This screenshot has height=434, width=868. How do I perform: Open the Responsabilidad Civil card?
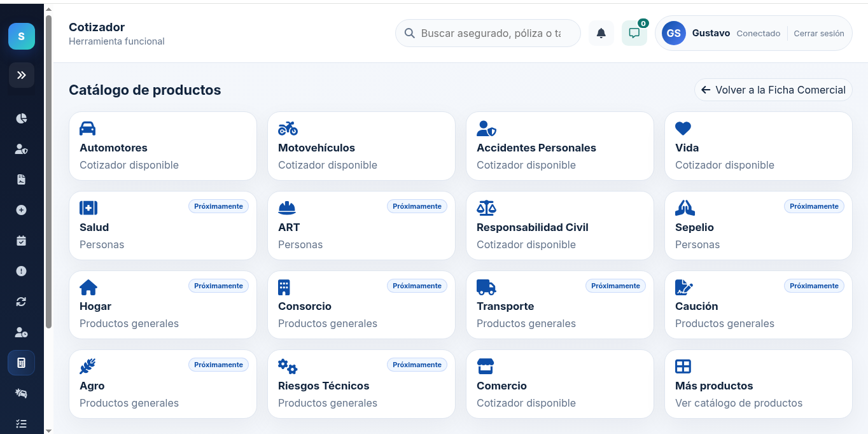click(560, 226)
